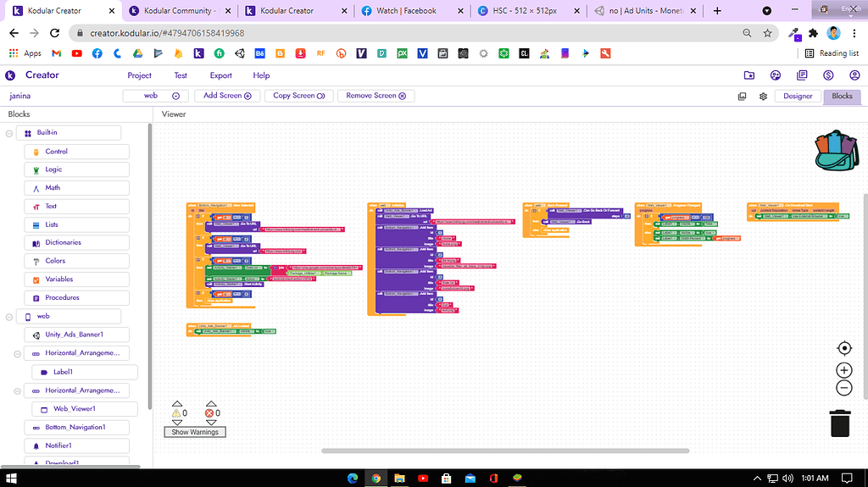Center workspace with the target icon
Screen dimensions: 868x487
coord(844,348)
